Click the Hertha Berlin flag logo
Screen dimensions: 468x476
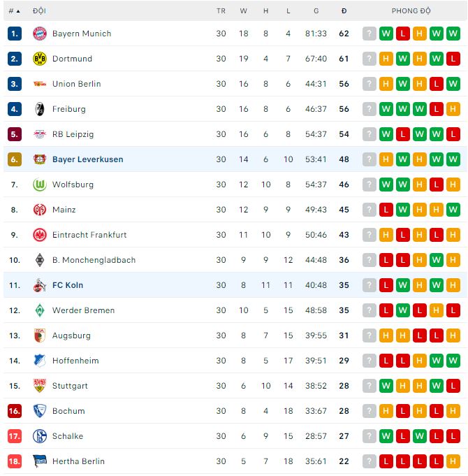pyautogui.click(x=39, y=461)
